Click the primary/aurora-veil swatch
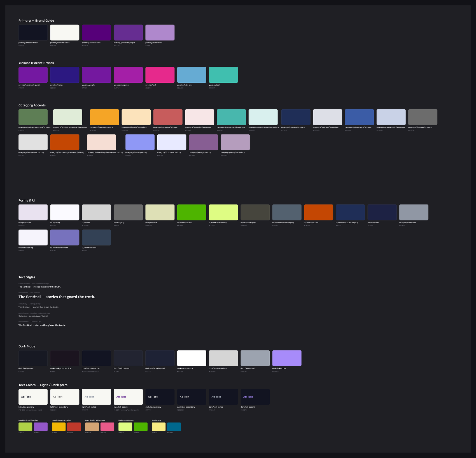The image size is (476, 458). [x=160, y=32]
